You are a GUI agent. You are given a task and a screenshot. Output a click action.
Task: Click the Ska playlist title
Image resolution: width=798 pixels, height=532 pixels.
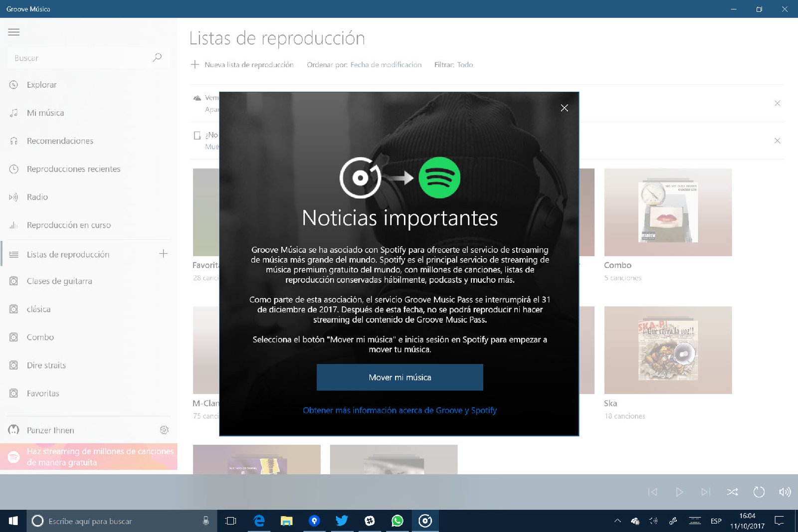tap(610, 403)
